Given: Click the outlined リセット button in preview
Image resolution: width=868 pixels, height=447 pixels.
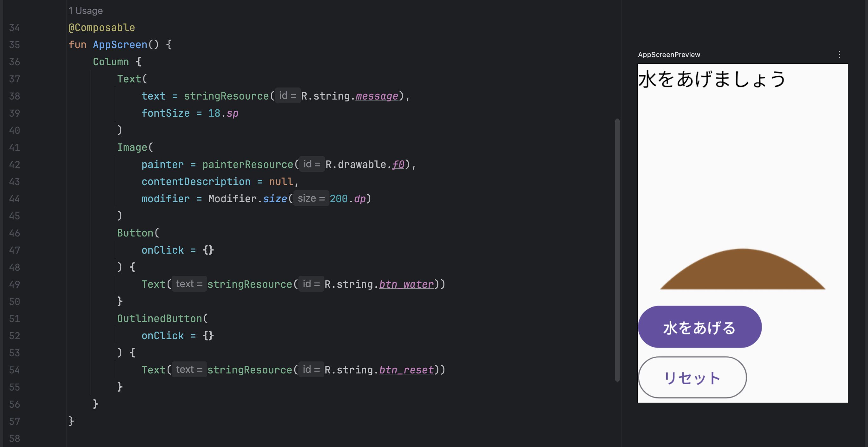Looking at the screenshot, I should tap(692, 378).
